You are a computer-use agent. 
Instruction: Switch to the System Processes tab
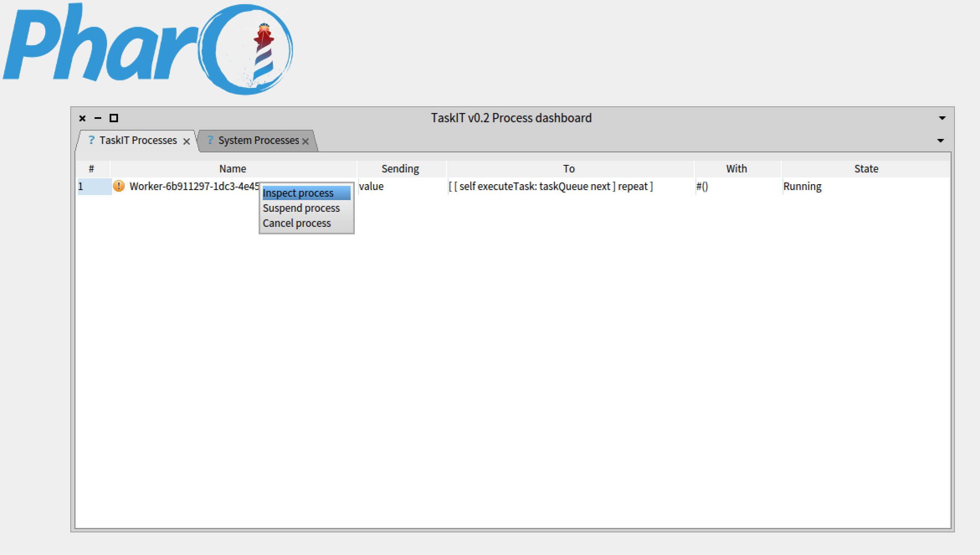258,140
